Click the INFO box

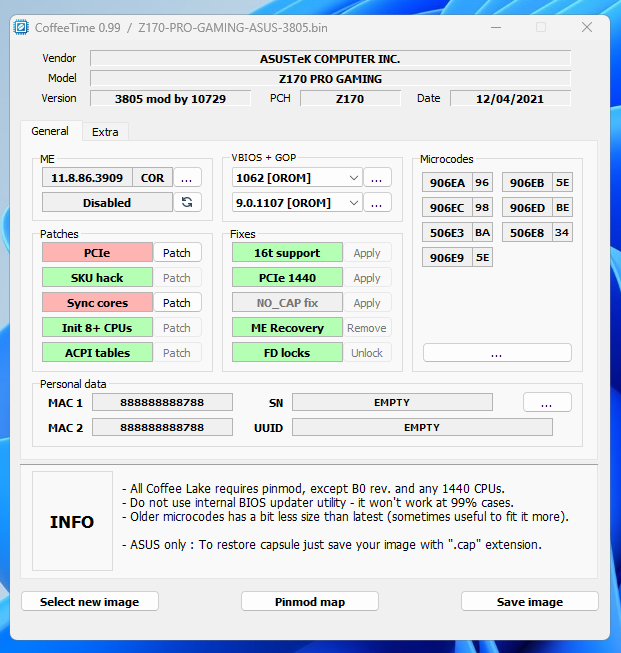pos(72,521)
